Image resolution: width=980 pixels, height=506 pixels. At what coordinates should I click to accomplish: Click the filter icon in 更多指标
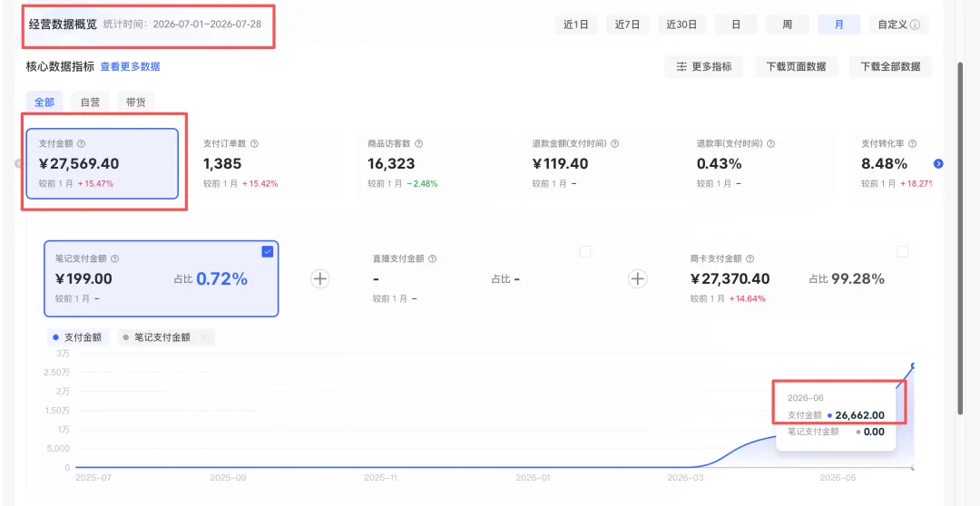[x=681, y=66]
